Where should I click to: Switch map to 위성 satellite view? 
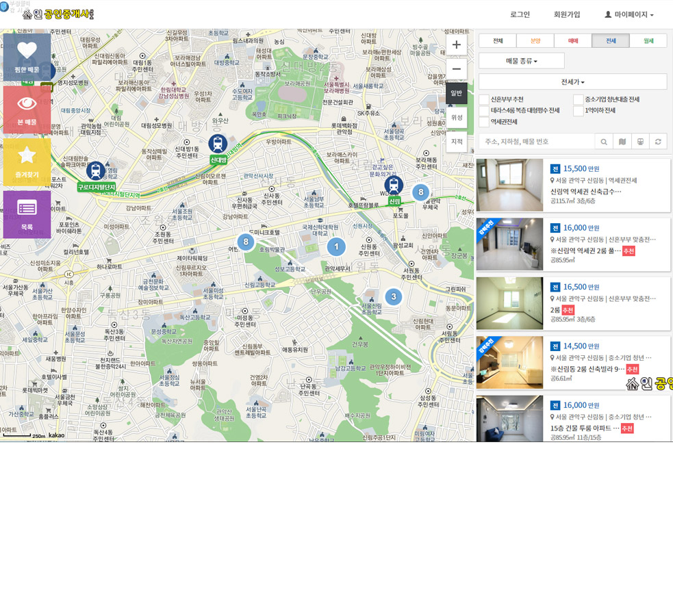[x=457, y=117]
